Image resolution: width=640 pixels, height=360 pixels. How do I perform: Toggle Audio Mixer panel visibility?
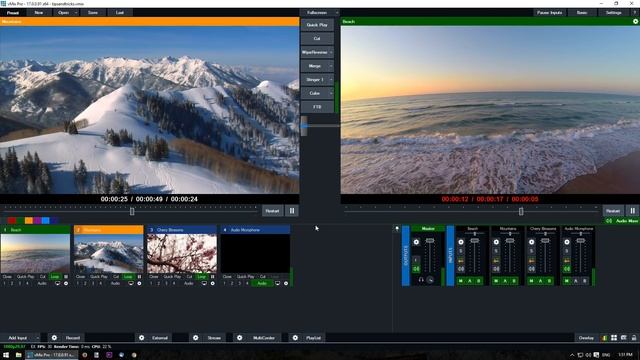coord(622,220)
